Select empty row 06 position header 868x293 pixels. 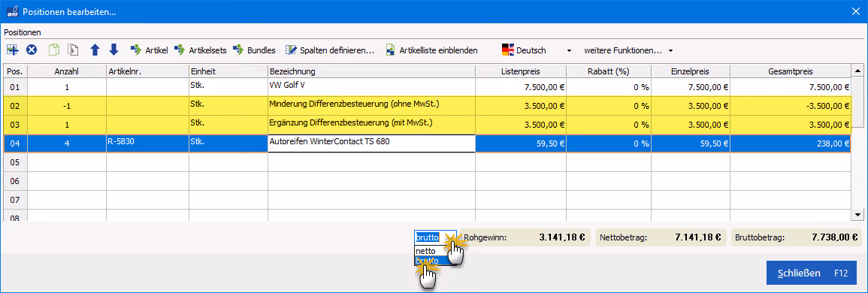16,181
